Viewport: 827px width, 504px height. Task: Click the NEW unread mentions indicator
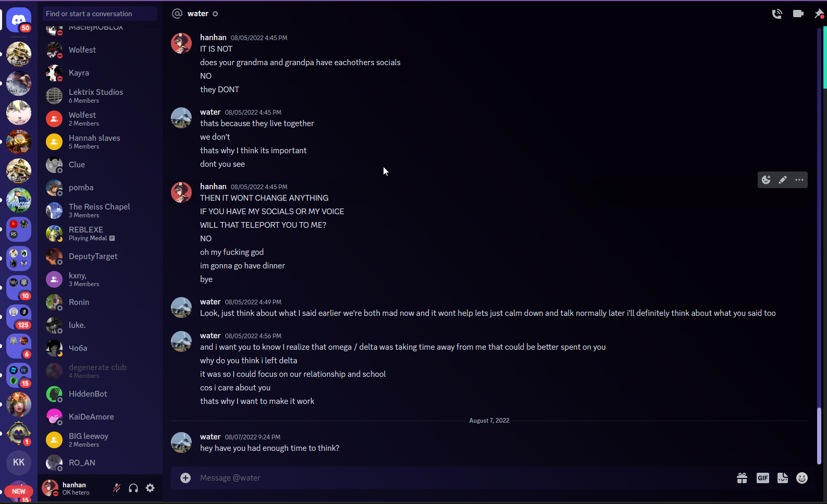coord(19,491)
